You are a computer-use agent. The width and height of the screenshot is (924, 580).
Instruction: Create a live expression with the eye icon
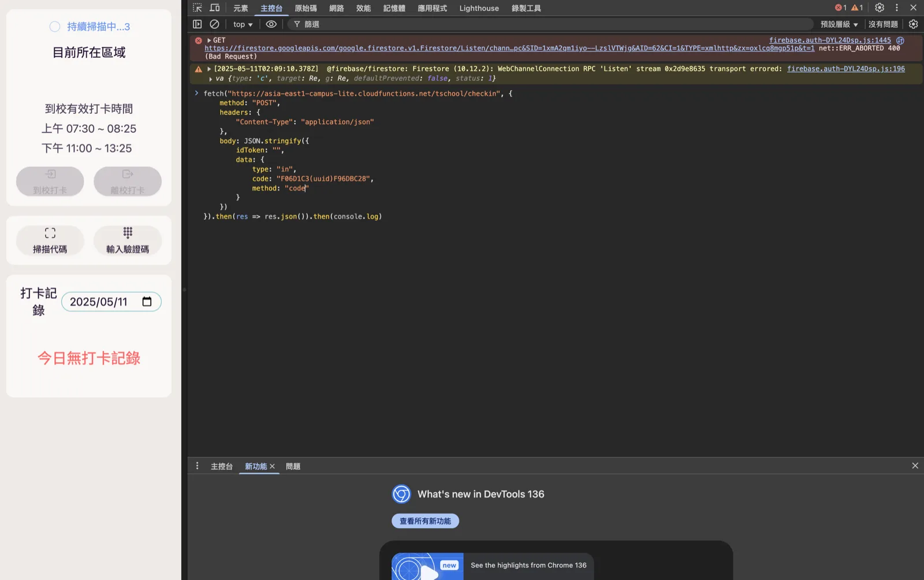click(x=271, y=24)
